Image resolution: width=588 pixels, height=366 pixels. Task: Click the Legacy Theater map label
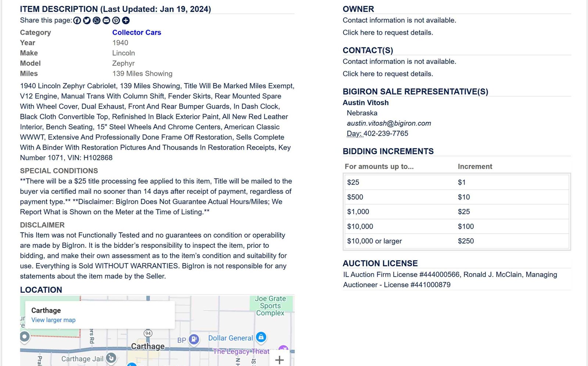coord(241,352)
